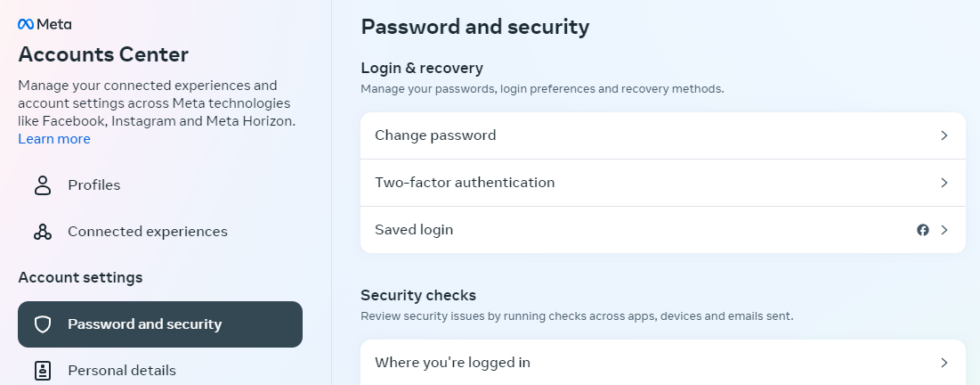This screenshot has width=980, height=385.
Task: Click the Personal details ID card icon
Action: pos(43,371)
